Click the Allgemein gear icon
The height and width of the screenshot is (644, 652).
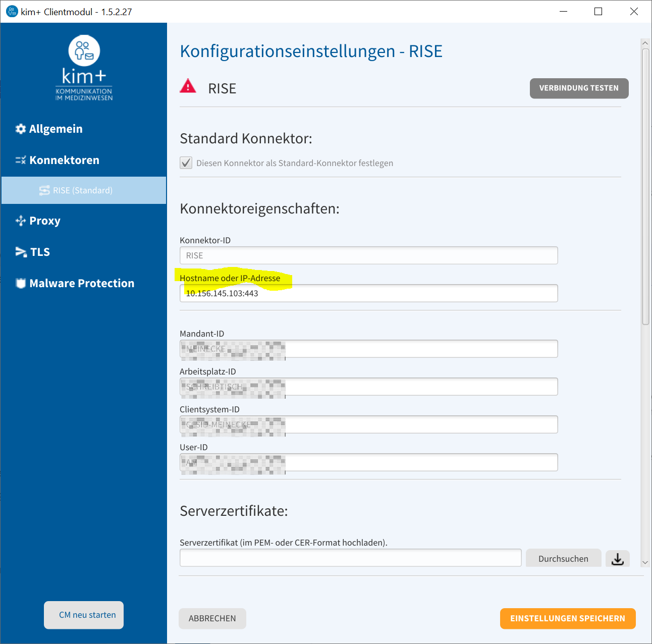pyautogui.click(x=21, y=129)
